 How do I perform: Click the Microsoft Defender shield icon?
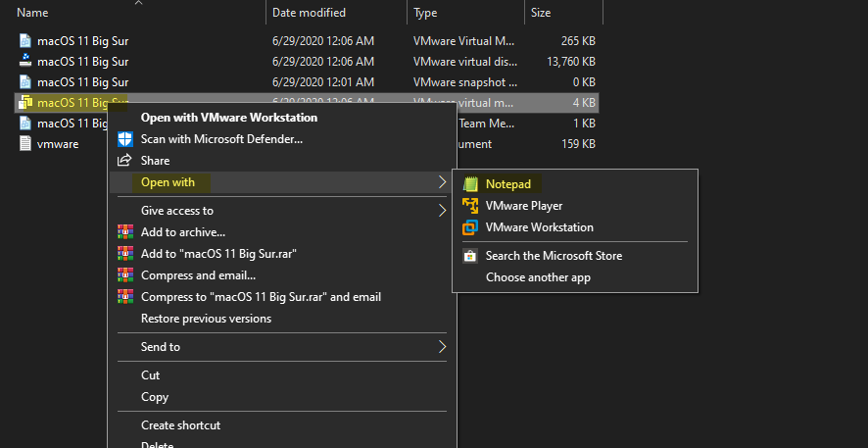[x=125, y=139]
